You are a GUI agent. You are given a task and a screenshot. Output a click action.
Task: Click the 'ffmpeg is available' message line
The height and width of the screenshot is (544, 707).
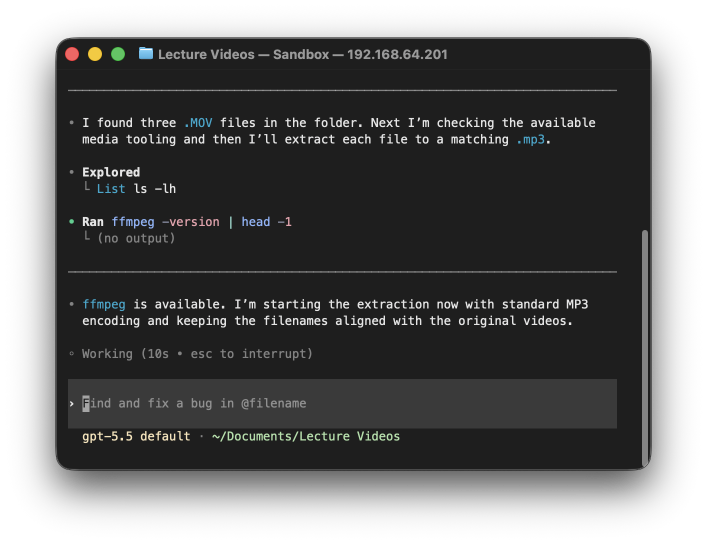click(x=335, y=304)
